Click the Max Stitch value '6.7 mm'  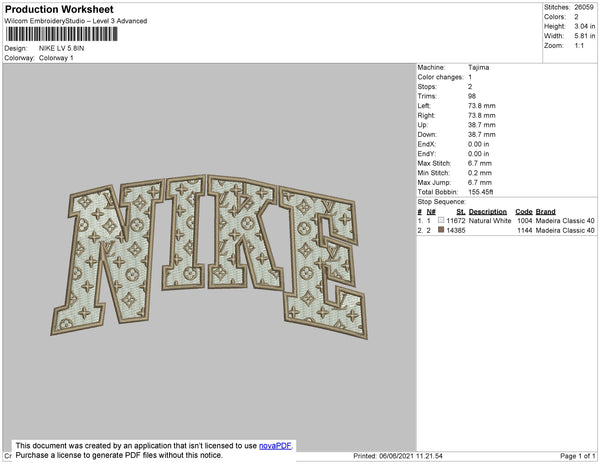tap(479, 163)
